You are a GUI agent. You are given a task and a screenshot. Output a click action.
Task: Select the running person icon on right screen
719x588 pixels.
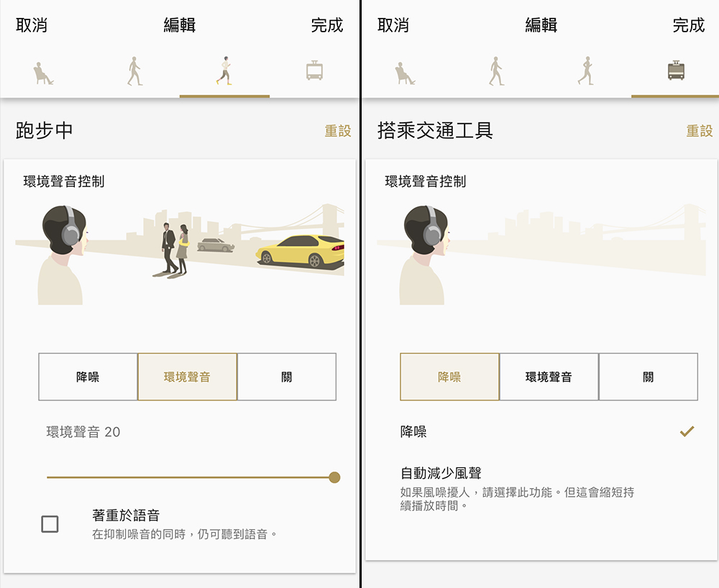[x=585, y=70]
